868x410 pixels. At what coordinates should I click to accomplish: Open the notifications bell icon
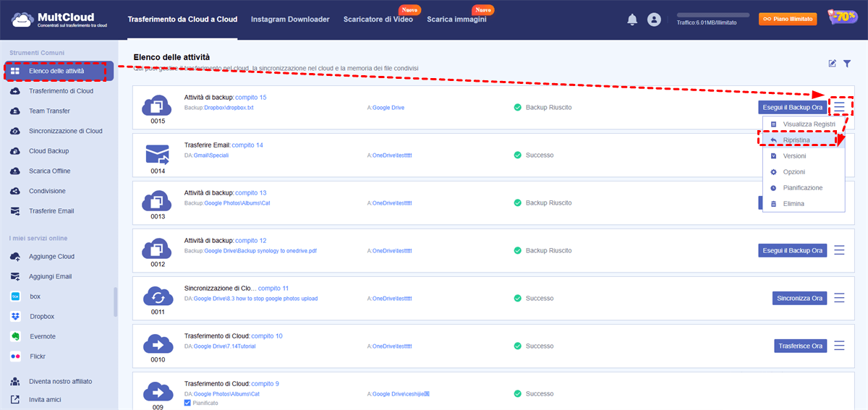(x=632, y=20)
